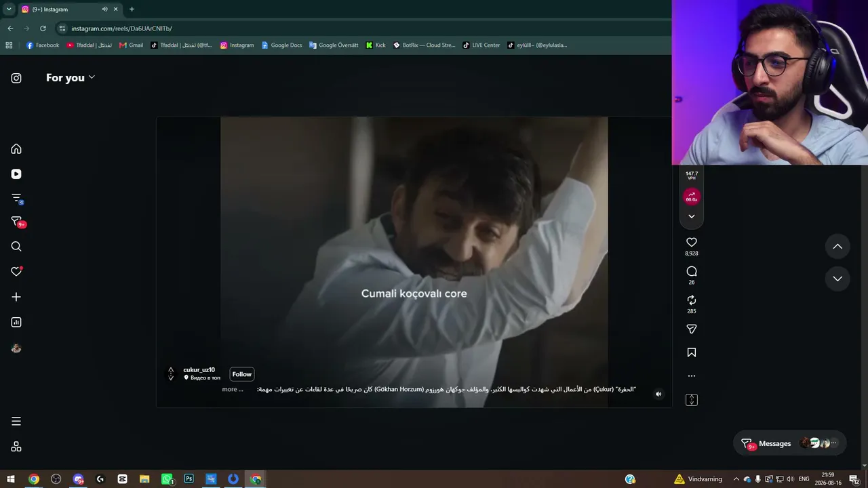Navigate back in the browser
Screen dimensions: 868x488
(x=10, y=28)
